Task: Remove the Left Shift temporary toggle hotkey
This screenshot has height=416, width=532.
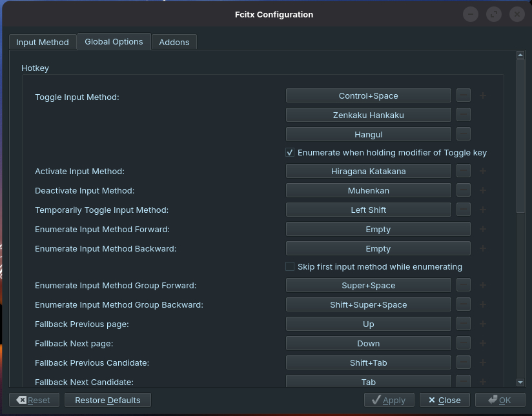Action: pos(464,210)
